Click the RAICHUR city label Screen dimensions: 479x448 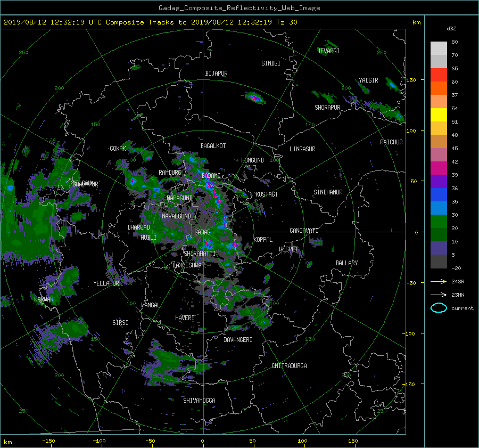pyautogui.click(x=391, y=142)
